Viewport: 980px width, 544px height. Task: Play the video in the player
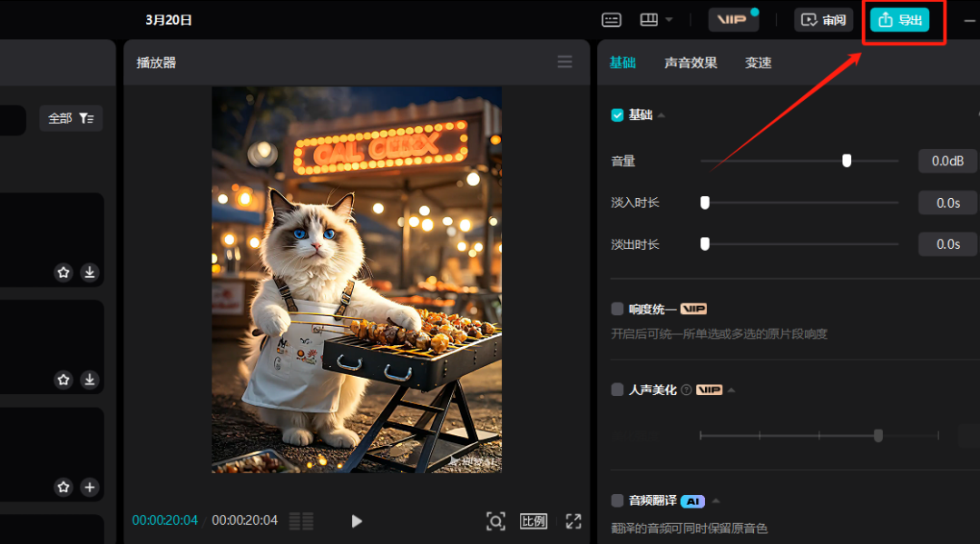[357, 521]
